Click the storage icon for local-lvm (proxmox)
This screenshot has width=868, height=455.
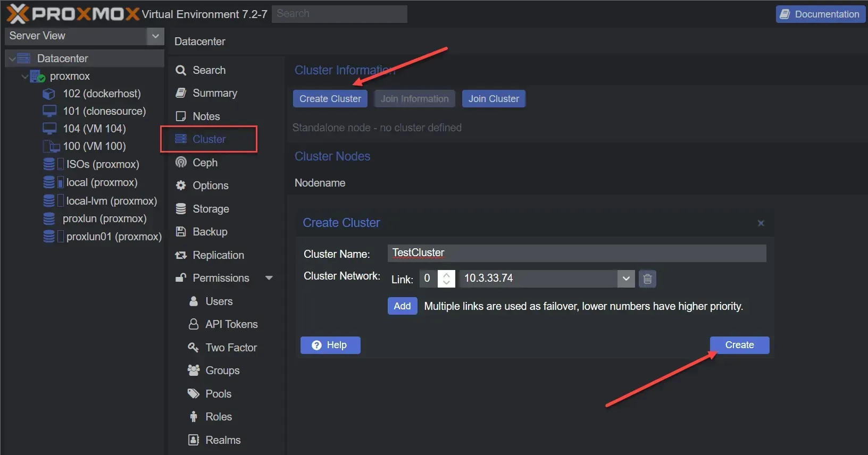click(49, 201)
